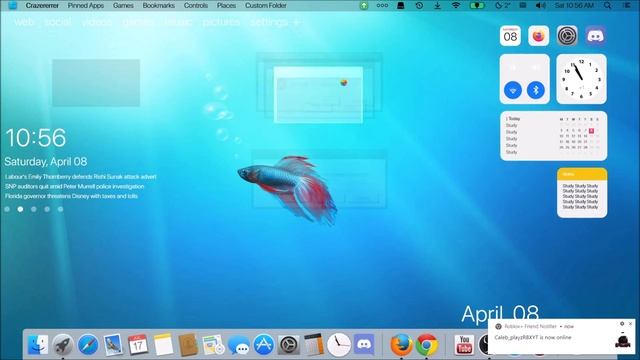Click the menu bar clock Sat 10:56 AM
Viewport: 640px width, 360px height.
click(574, 6)
